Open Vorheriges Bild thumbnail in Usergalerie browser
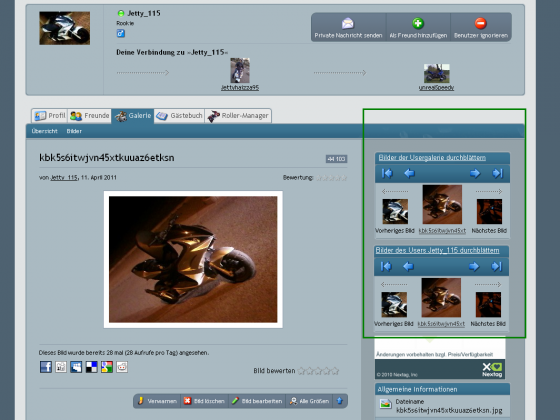The height and width of the screenshot is (420, 560). (x=395, y=211)
